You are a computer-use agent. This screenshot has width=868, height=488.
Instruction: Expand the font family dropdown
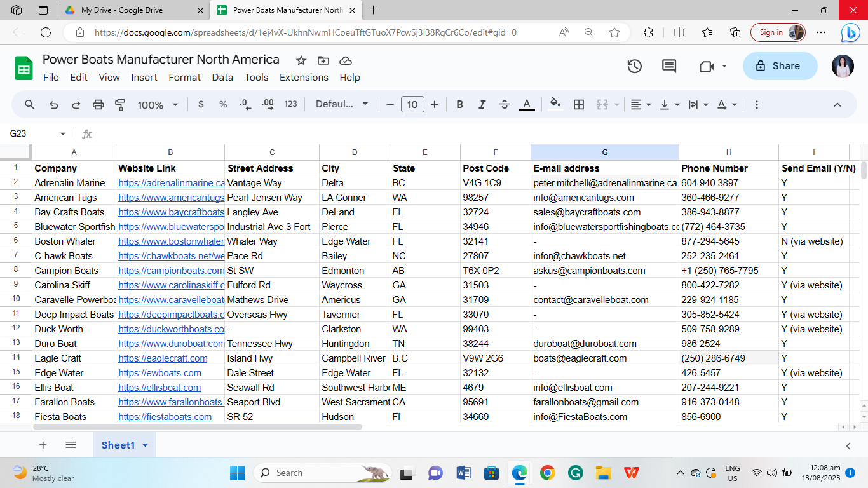coord(342,105)
